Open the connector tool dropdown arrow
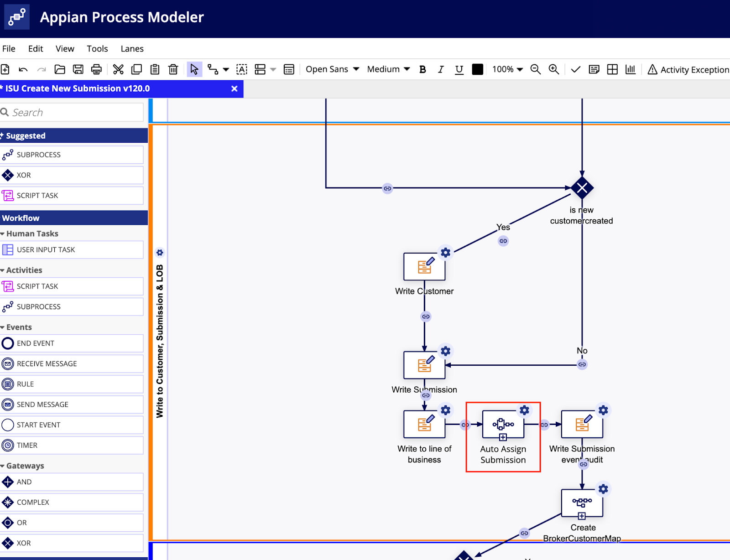Screen dimensions: 730x560 click(x=226, y=70)
